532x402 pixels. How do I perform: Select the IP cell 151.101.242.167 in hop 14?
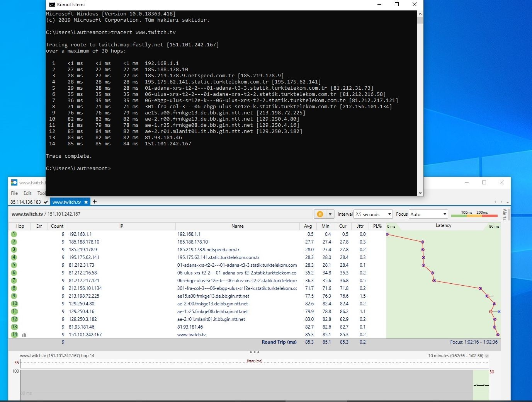[85, 335]
